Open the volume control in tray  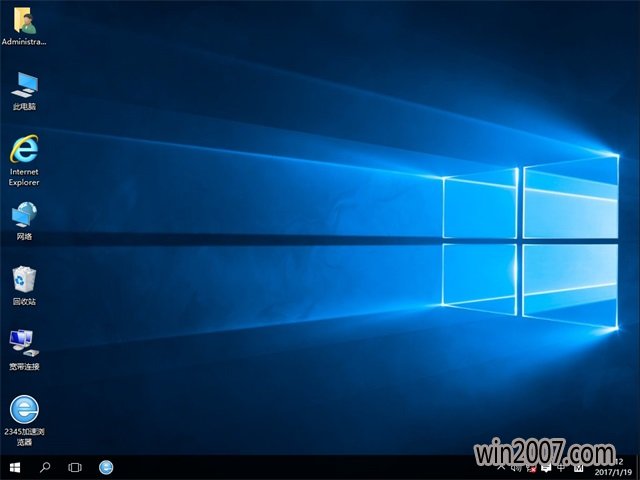click(x=517, y=468)
